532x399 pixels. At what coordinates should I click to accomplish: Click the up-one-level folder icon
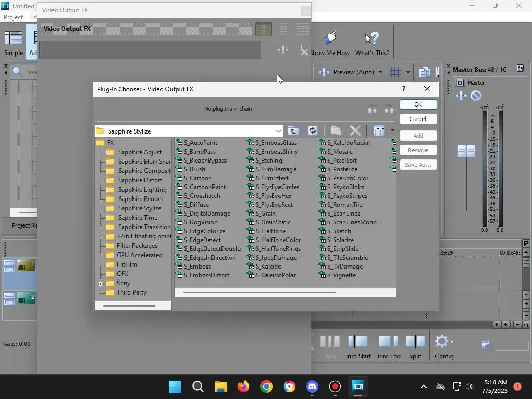click(x=294, y=130)
